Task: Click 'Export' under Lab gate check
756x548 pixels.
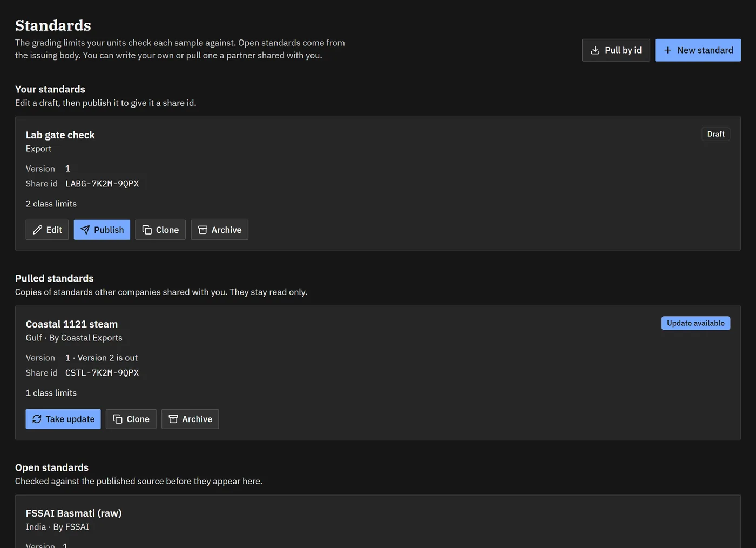Action: pyautogui.click(x=38, y=149)
